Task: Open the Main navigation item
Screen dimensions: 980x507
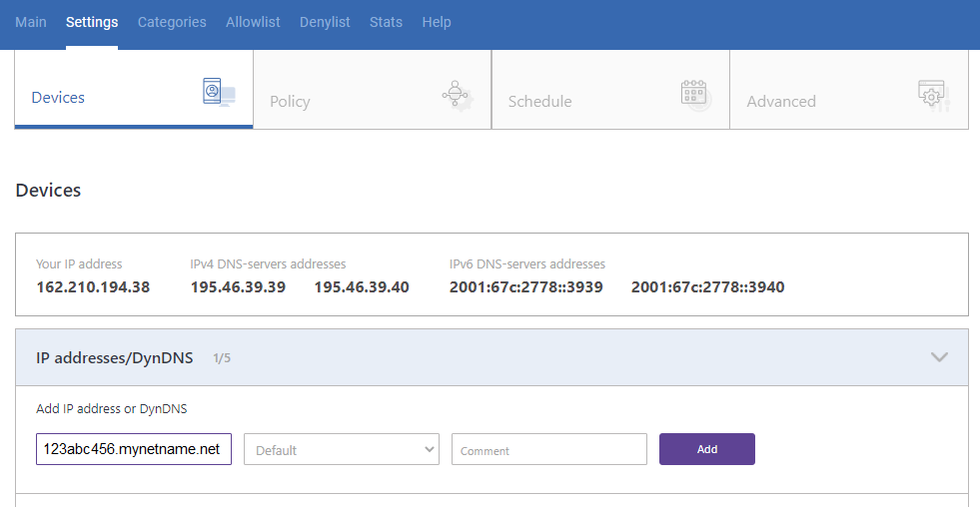Action: click(31, 22)
